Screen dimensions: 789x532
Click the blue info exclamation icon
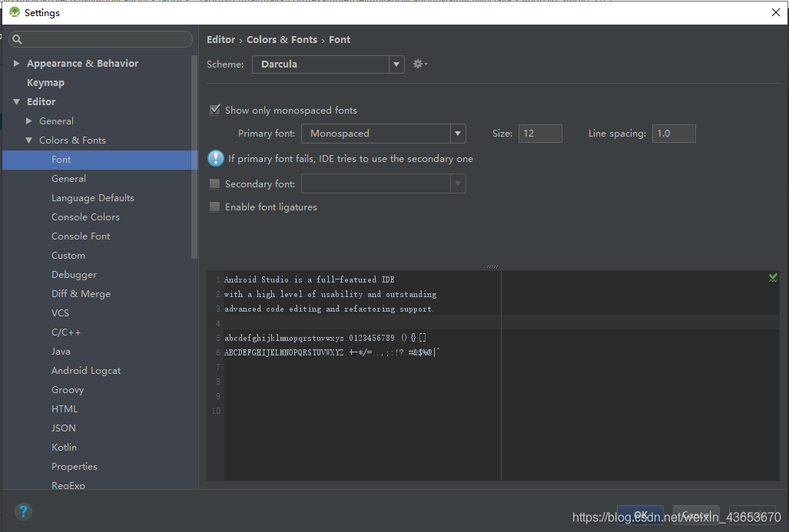[216, 158]
